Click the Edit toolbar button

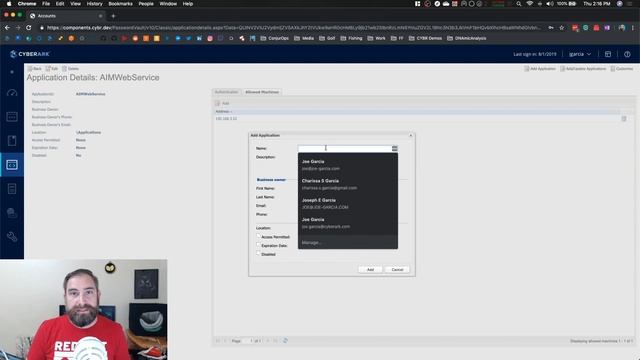pyautogui.click(x=52, y=69)
